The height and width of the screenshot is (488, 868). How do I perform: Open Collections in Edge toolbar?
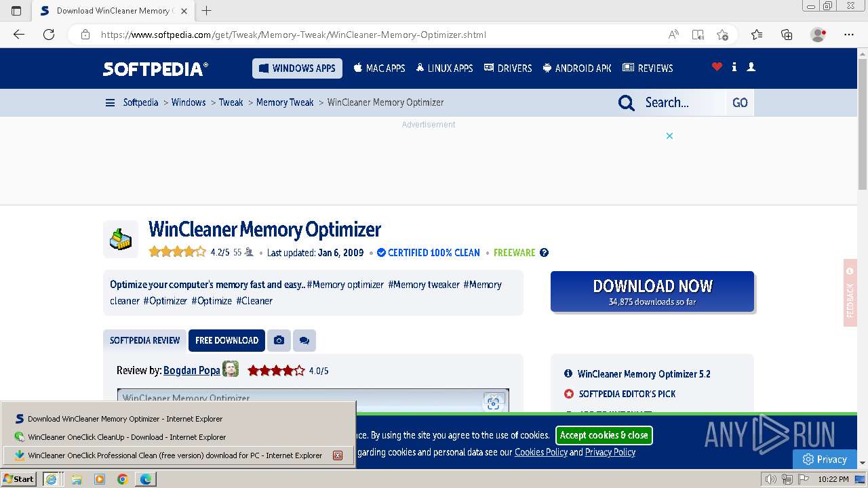tap(787, 35)
